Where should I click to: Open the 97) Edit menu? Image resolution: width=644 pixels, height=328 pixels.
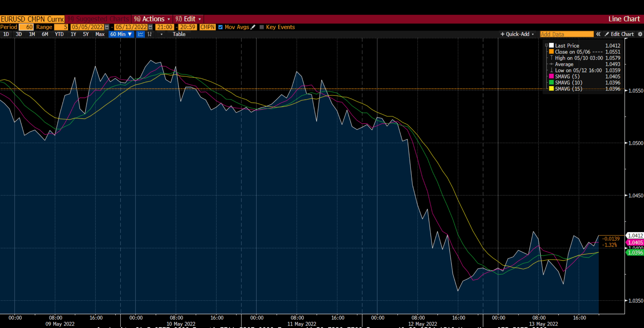point(188,19)
